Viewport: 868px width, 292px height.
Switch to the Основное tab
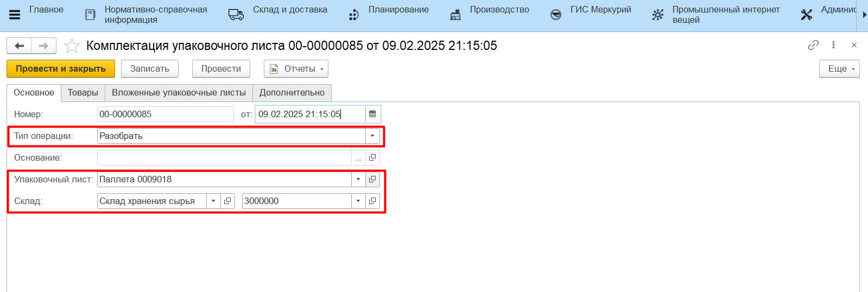(x=34, y=93)
